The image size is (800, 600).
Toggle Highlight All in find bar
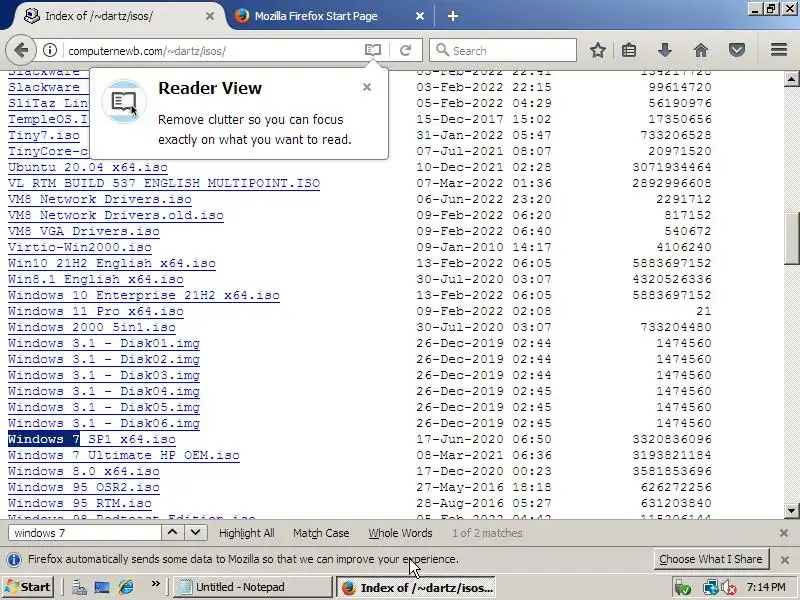247,533
